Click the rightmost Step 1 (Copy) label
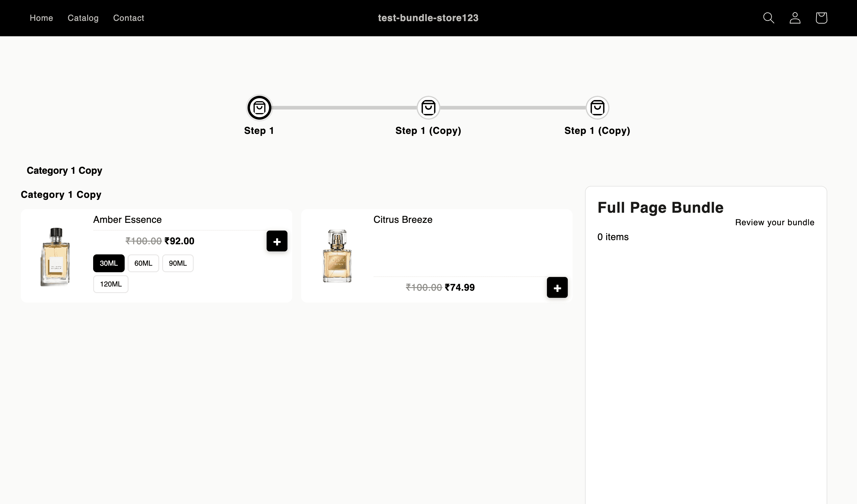 tap(597, 131)
